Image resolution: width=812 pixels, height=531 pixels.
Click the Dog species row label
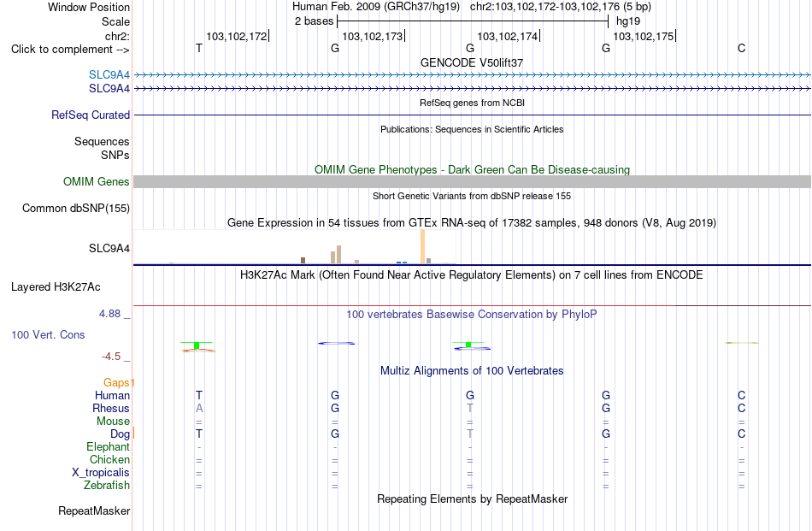coord(121,434)
